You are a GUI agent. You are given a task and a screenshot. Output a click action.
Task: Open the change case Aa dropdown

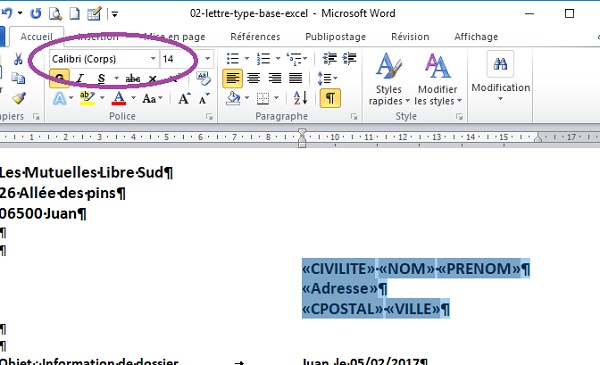pyautogui.click(x=153, y=99)
